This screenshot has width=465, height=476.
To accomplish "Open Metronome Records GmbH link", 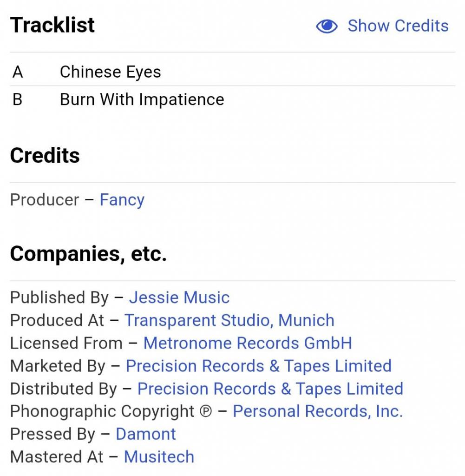I will coord(248,343).
